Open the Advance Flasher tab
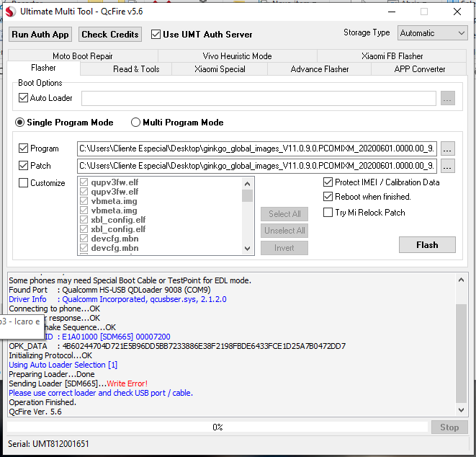This screenshot has width=476, height=457. (319, 69)
